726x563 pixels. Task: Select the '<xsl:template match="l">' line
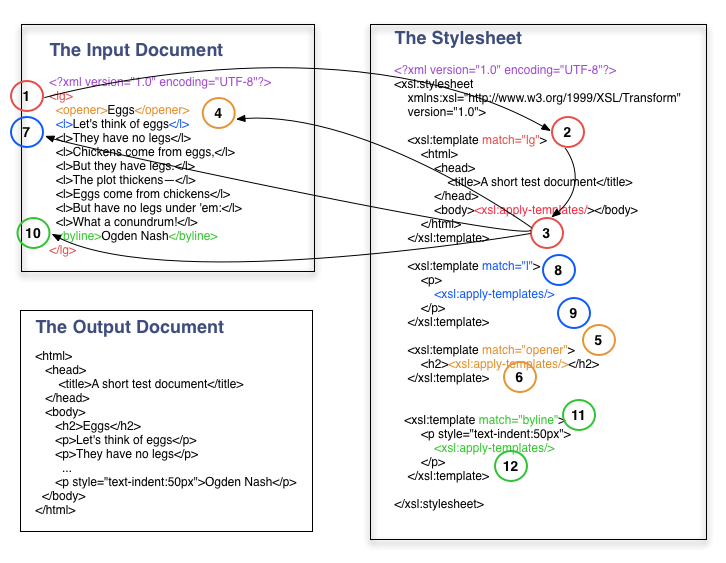[474, 266]
